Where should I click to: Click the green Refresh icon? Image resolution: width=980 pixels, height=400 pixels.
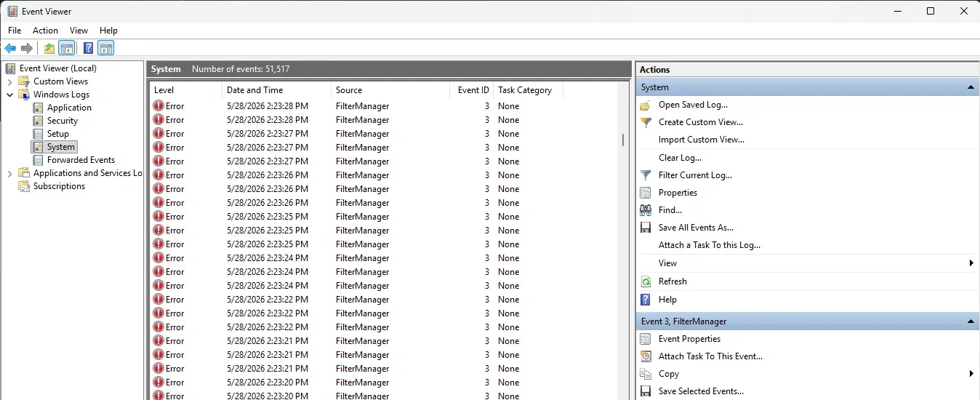coord(646,281)
